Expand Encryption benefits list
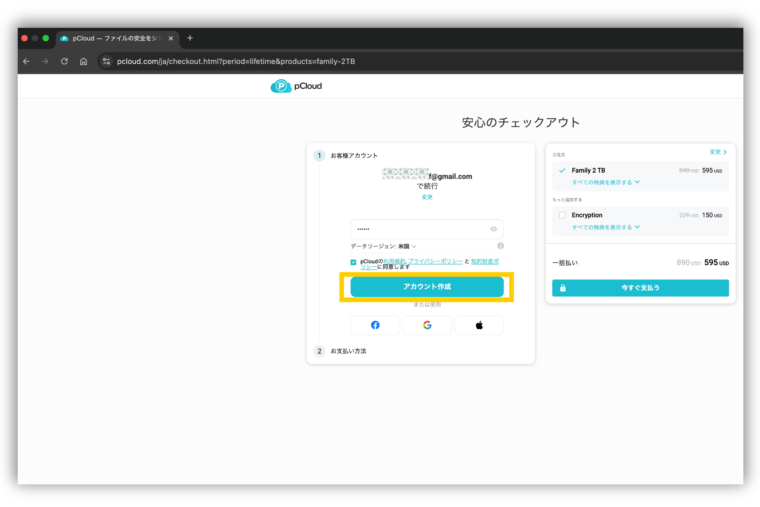The height and width of the screenshot is (507, 760). 605,227
